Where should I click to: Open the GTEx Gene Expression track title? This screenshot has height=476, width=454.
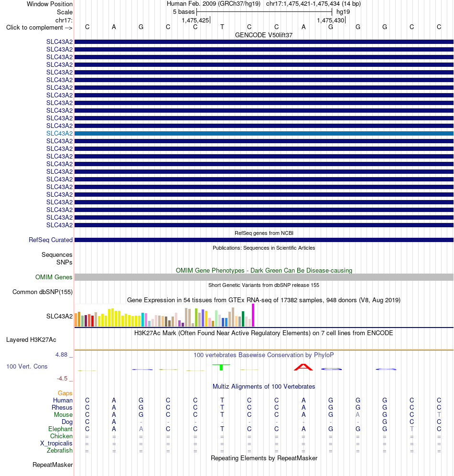pyautogui.click(x=264, y=300)
